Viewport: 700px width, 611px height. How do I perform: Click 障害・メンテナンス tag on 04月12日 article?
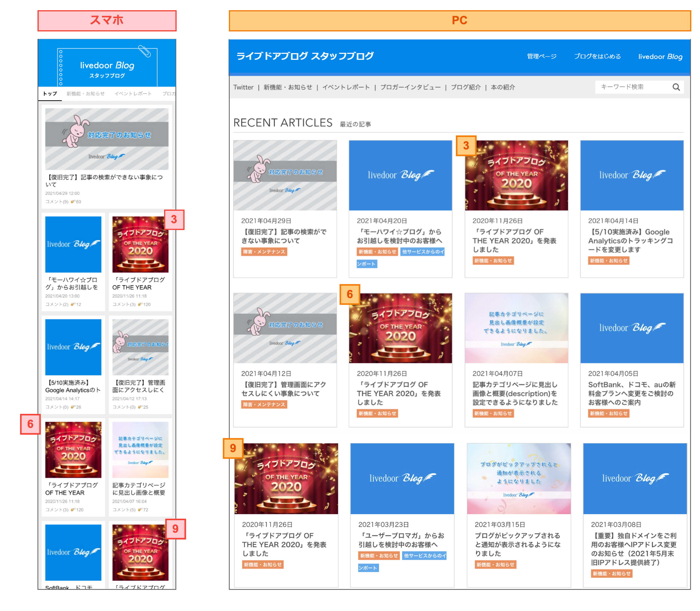point(264,405)
